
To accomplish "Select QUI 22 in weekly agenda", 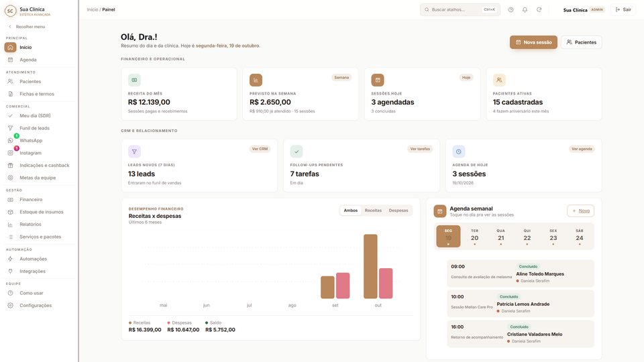I will pos(527,236).
